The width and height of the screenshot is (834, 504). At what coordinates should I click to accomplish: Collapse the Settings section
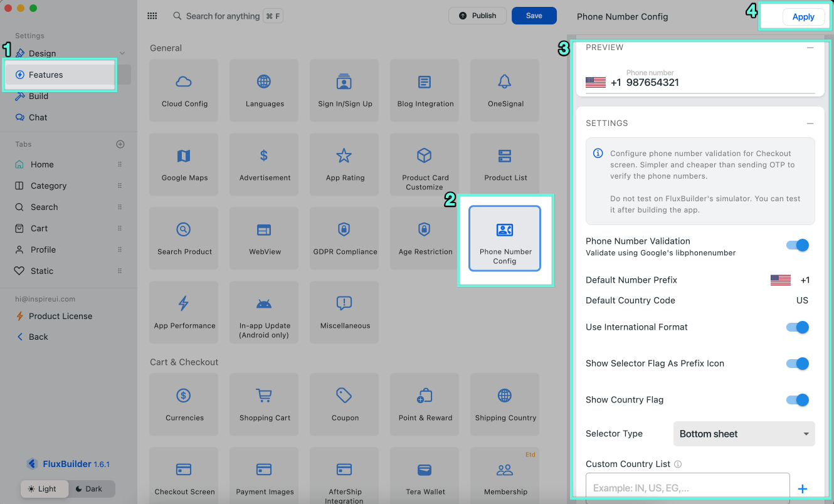tap(810, 123)
